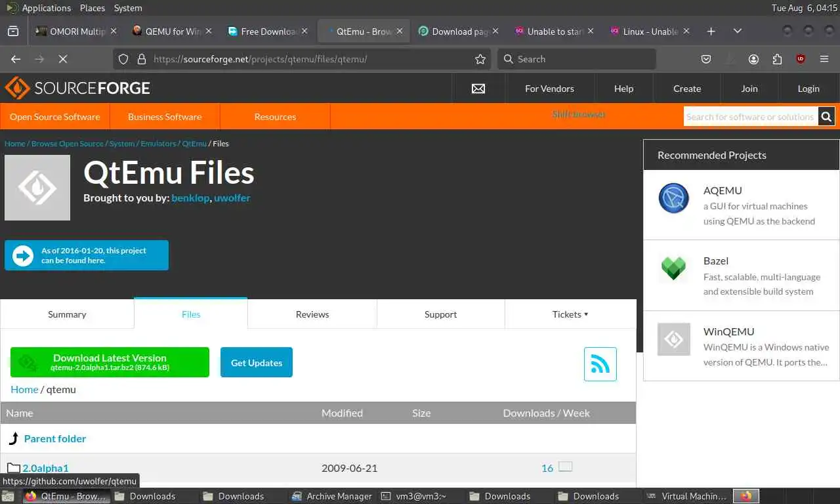Click the Create link in header

[x=687, y=89]
